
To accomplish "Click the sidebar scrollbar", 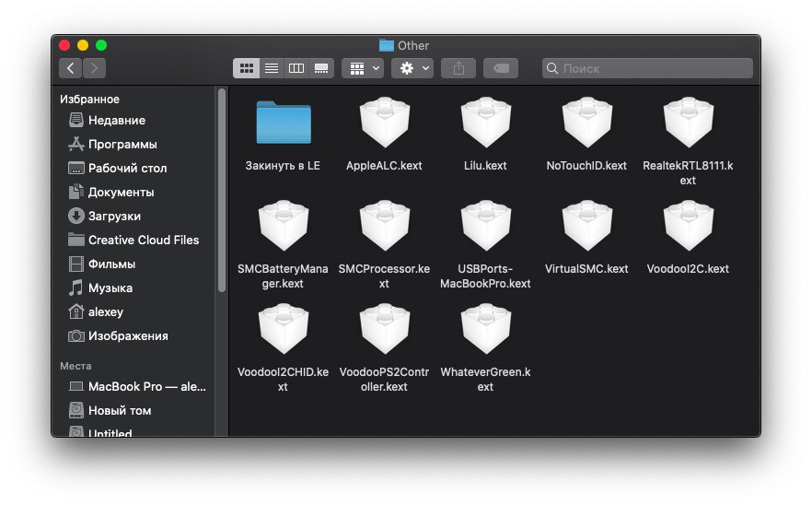I will tap(222, 190).
